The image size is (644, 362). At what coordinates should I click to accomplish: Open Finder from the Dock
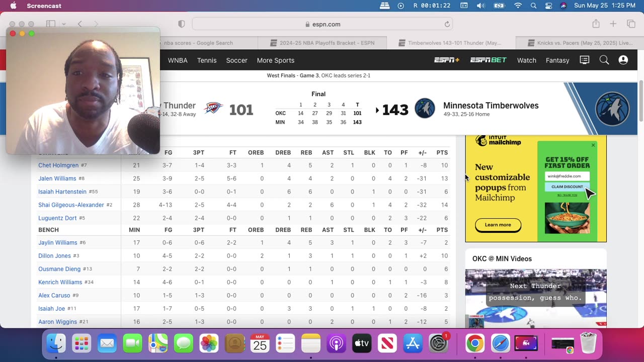(x=56, y=343)
